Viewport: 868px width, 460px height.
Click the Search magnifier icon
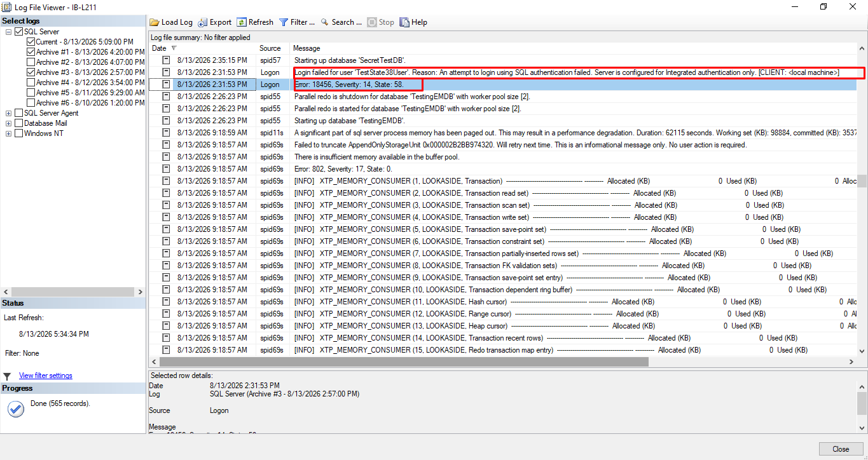point(324,22)
